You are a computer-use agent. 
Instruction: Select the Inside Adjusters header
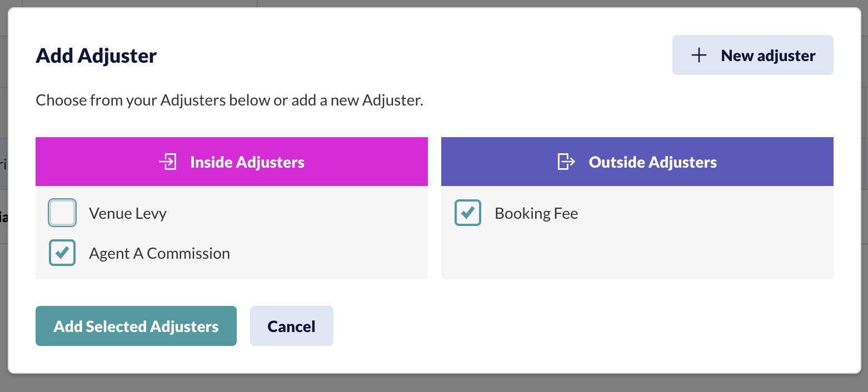click(x=232, y=162)
